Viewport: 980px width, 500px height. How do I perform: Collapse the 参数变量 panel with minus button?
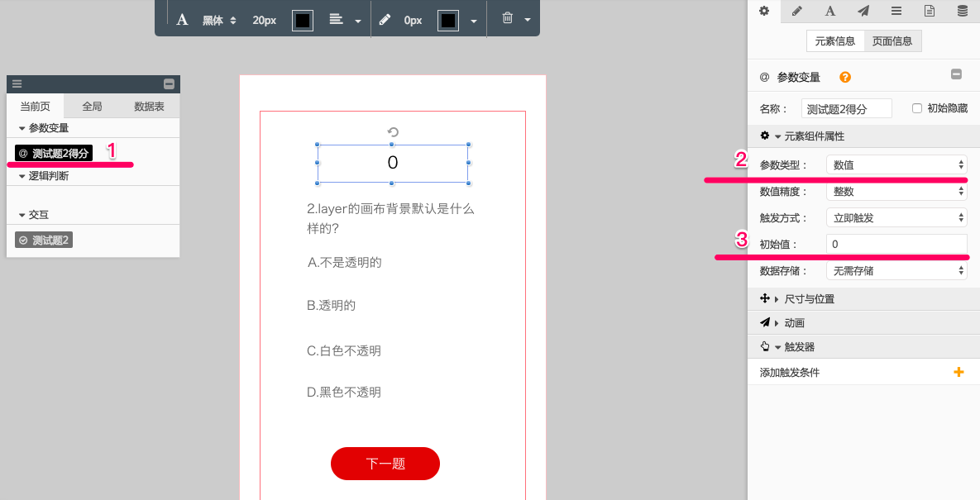pyautogui.click(x=956, y=74)
